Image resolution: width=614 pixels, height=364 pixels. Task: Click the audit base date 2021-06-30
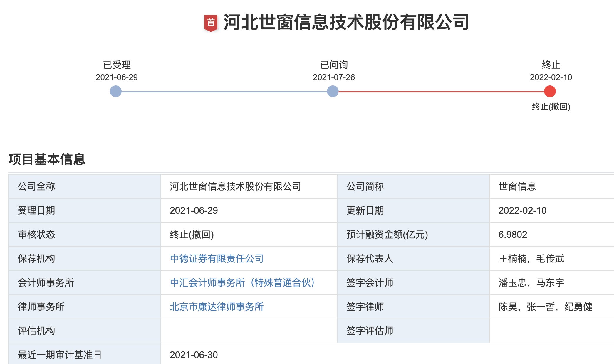[194, 355]
